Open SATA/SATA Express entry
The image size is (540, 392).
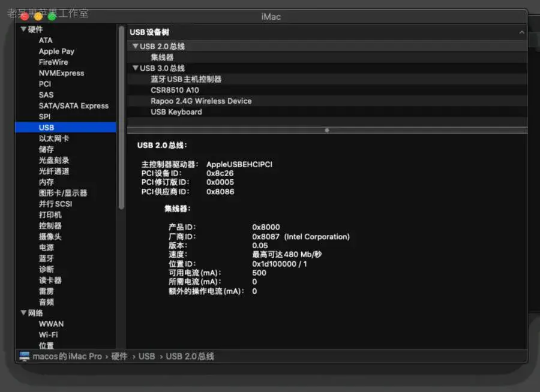[x=74, y=105]
